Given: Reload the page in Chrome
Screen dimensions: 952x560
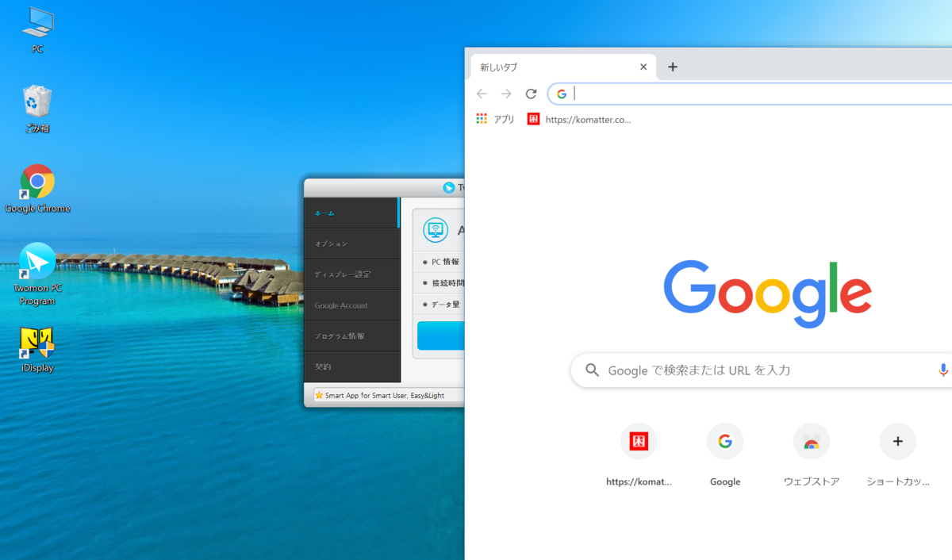Looking at the screenshot, I should click(x=532, y=94).
